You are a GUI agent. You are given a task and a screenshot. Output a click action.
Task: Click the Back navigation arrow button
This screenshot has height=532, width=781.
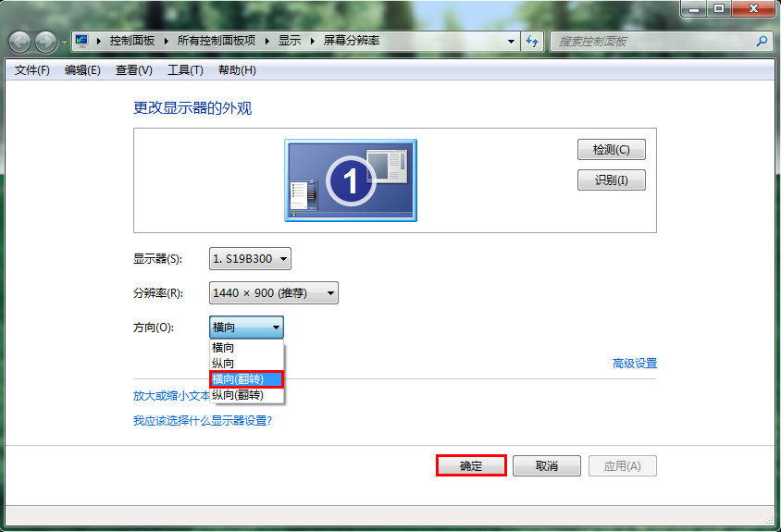tap(20, 42)
